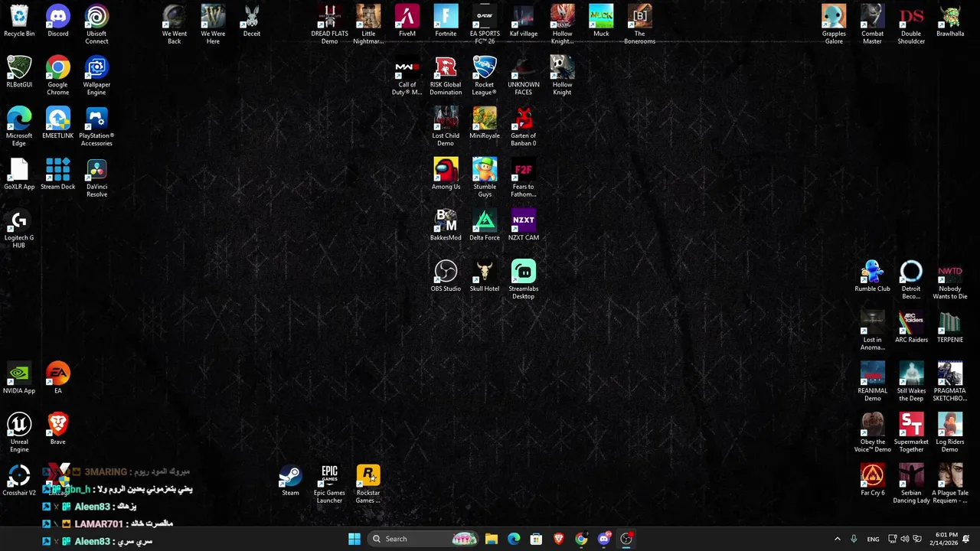Click the Stream Dock icon
The height and width of the screenshot is (551, 980).
pos(57,174)
